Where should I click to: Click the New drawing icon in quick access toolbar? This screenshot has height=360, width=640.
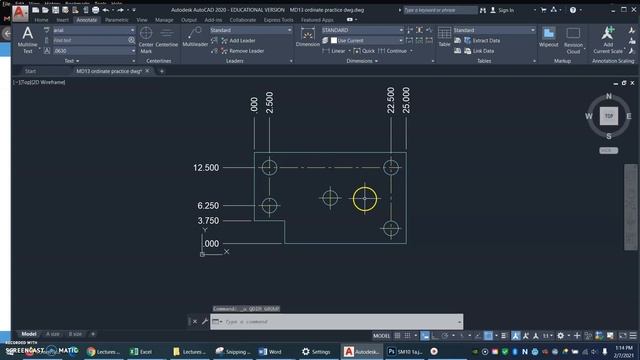(36, 10)
